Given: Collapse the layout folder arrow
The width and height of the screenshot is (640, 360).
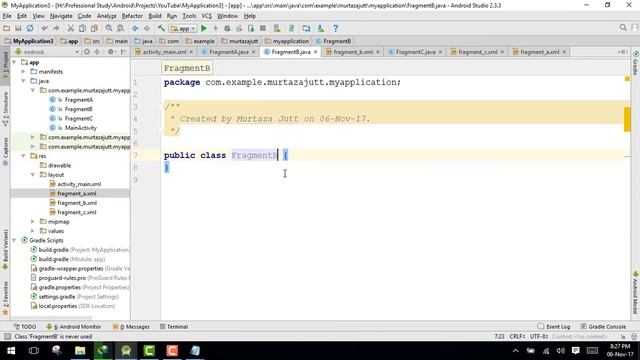Looking at the screenshot, I should pos(33,175).
